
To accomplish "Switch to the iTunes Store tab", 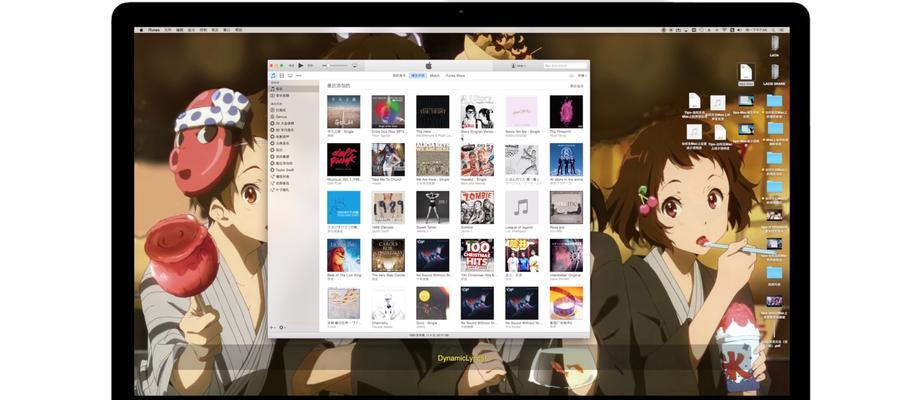I will click(x=455, y=75).
